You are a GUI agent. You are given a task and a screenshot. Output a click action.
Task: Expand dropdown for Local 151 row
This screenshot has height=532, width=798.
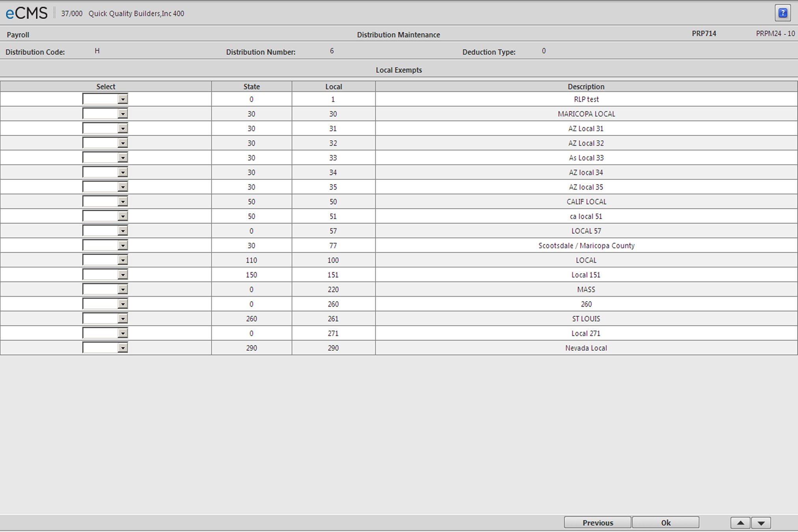tap(123, 275)
